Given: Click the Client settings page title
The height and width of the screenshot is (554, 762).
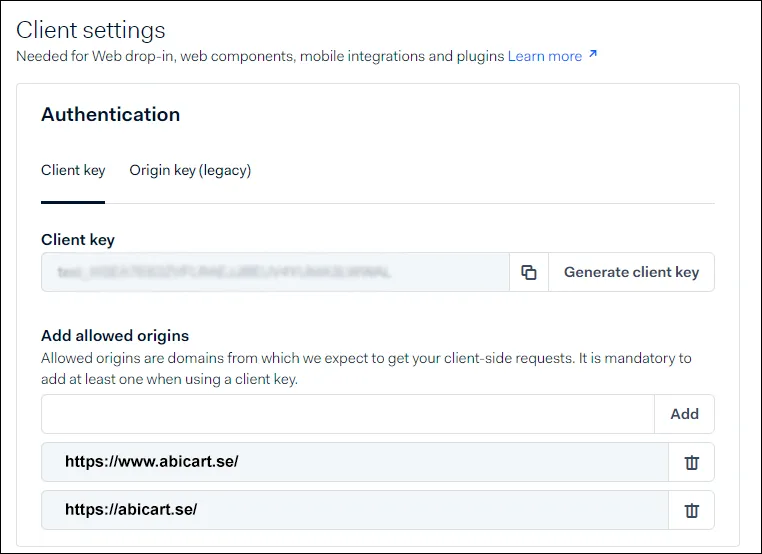Looking at the screenshot, I should point(91,30).
